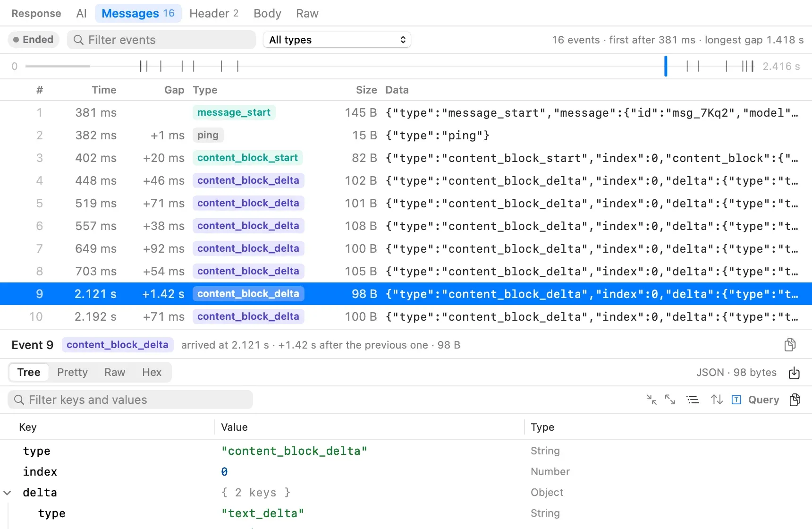Select the content_block_start event row
The height and width of the screenshot is (529, 812).
tap(406, 158)
